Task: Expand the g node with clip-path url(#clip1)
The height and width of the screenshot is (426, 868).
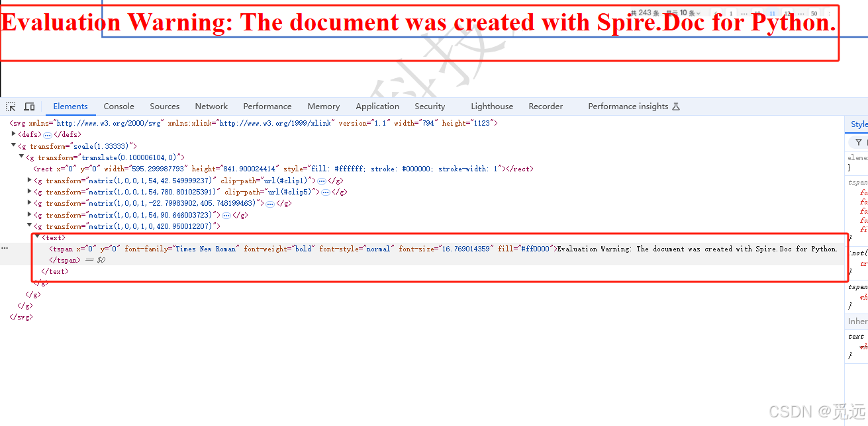Action: pos(29,180)
